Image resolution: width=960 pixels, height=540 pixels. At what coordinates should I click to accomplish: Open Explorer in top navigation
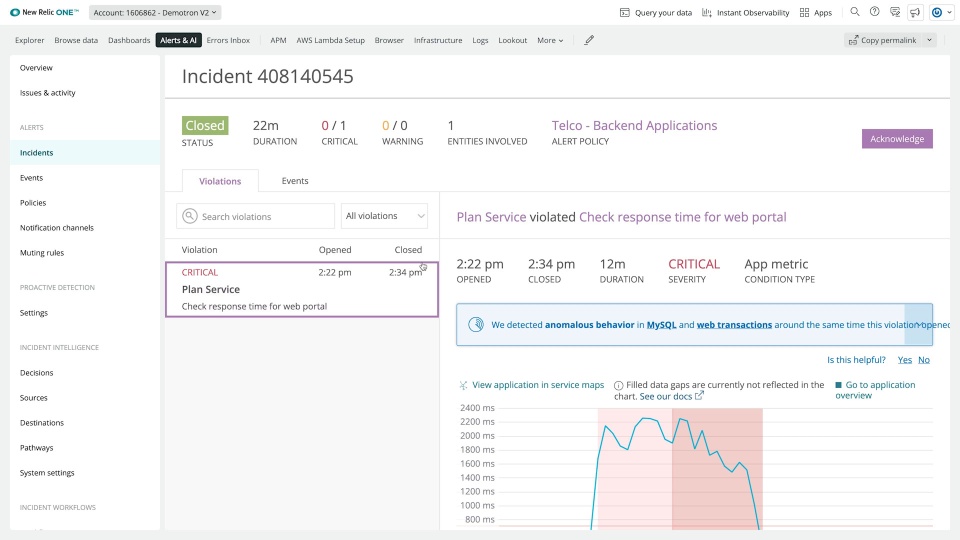(x=29, y=40)
